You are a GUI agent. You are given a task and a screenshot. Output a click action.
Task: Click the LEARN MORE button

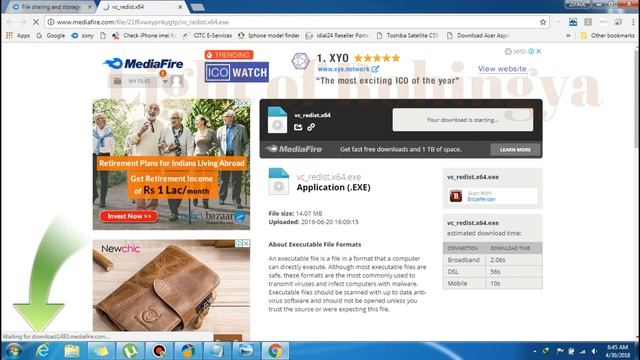tap(515, 150)
